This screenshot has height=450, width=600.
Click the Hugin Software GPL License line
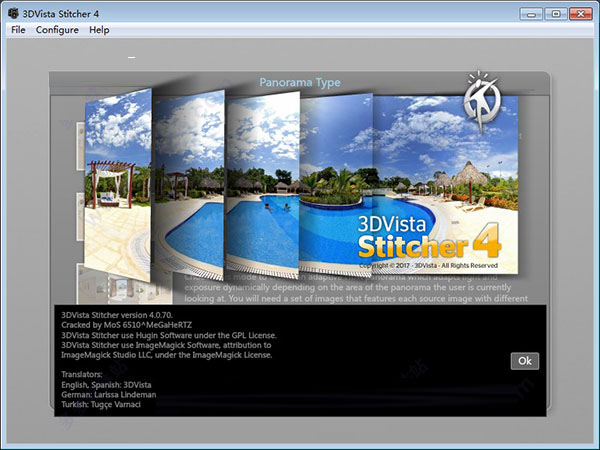coord(169,335)
